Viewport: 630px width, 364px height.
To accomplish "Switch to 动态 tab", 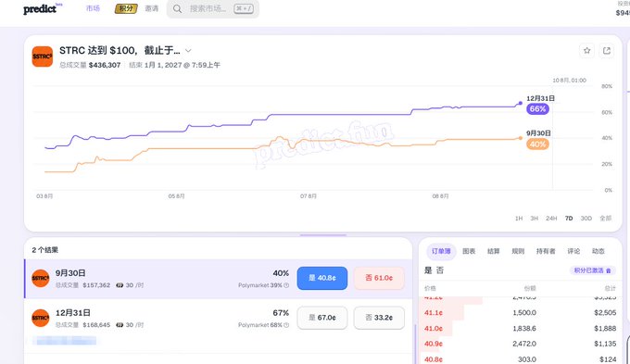I will click(598, 251).
